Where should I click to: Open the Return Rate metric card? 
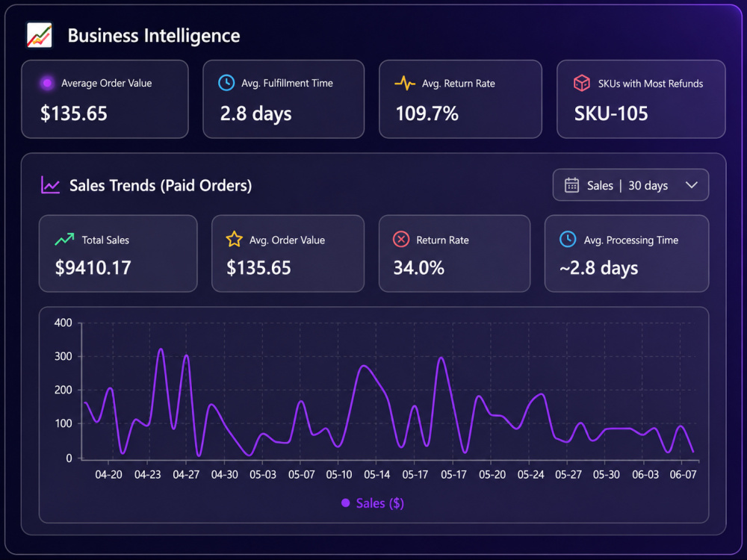pos(454,253)
